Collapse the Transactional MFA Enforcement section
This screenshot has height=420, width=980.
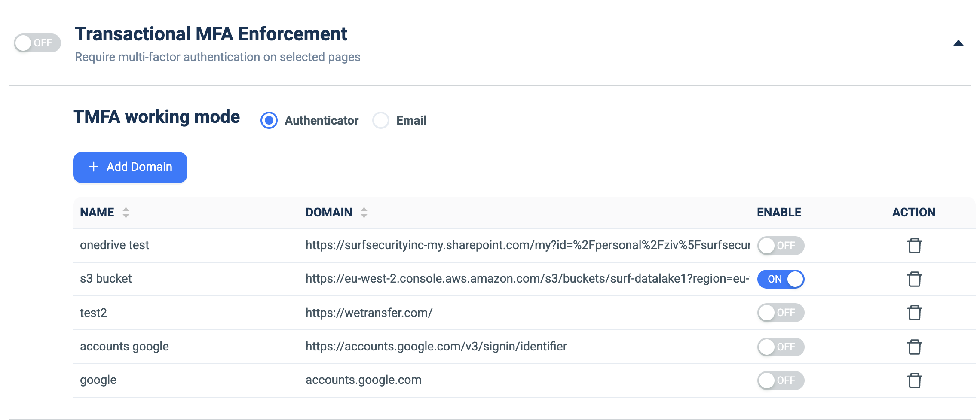click(959, 43)
